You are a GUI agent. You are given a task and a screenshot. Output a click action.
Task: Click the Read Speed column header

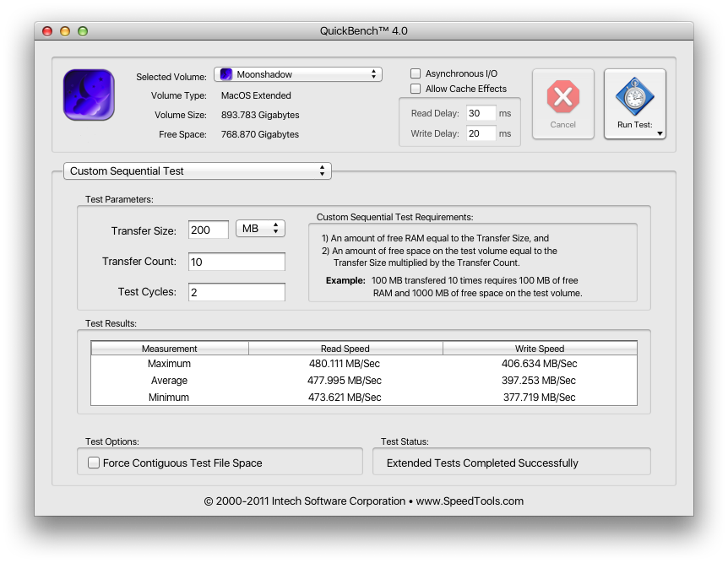[345, 349]
